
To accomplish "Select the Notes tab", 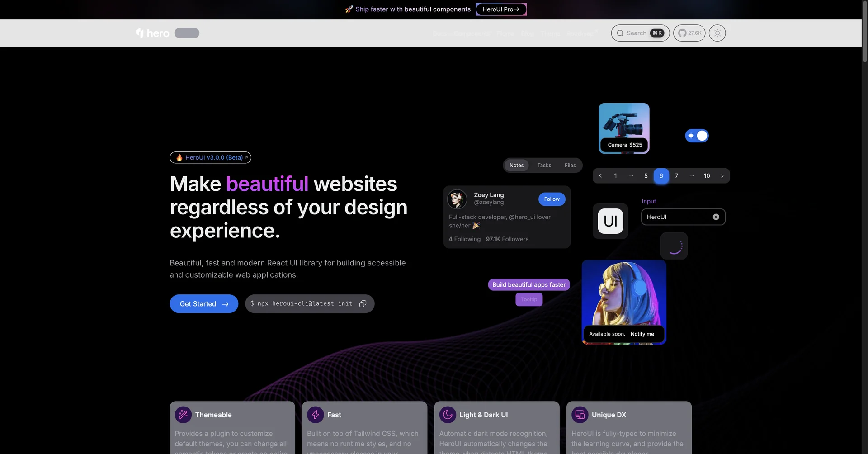I will 517,166.
